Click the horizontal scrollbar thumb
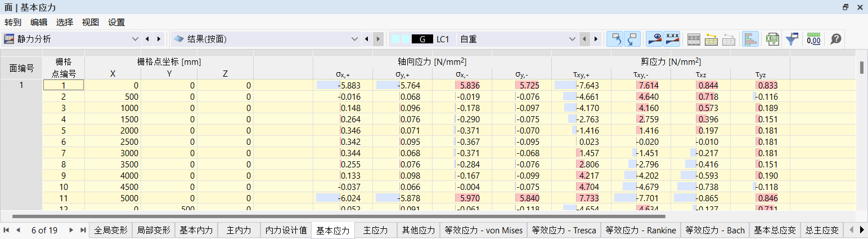 (x=339, y=216)
